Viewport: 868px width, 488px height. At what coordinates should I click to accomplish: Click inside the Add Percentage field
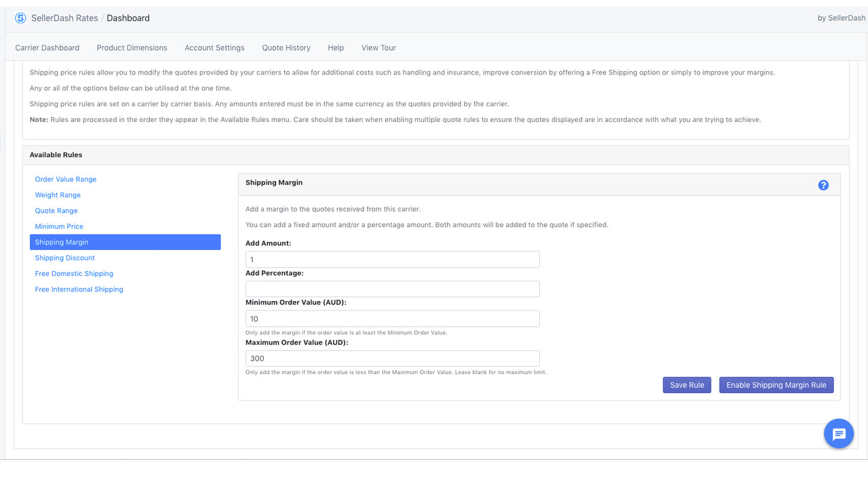392,288
